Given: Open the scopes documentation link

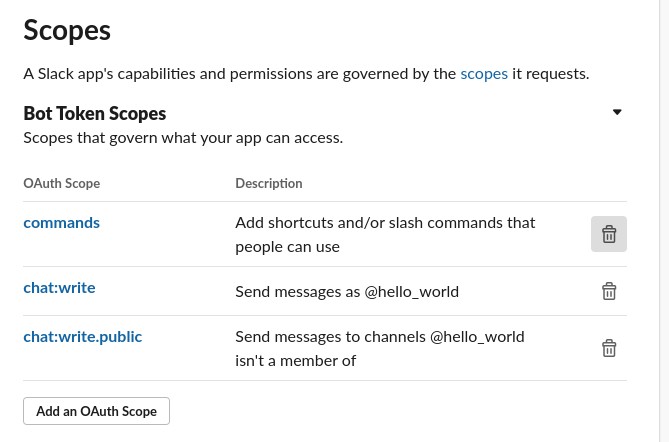Looking at the screenshot, I should 484,74.
